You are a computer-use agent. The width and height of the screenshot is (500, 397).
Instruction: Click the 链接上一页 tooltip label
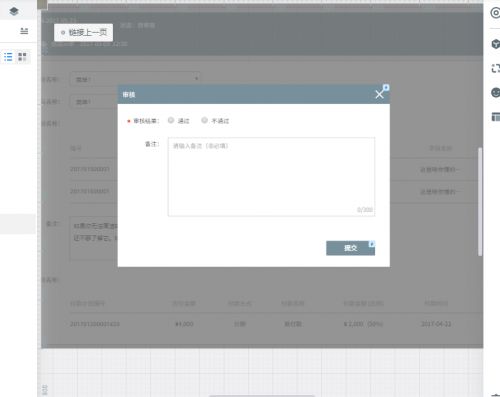(84, 32)
